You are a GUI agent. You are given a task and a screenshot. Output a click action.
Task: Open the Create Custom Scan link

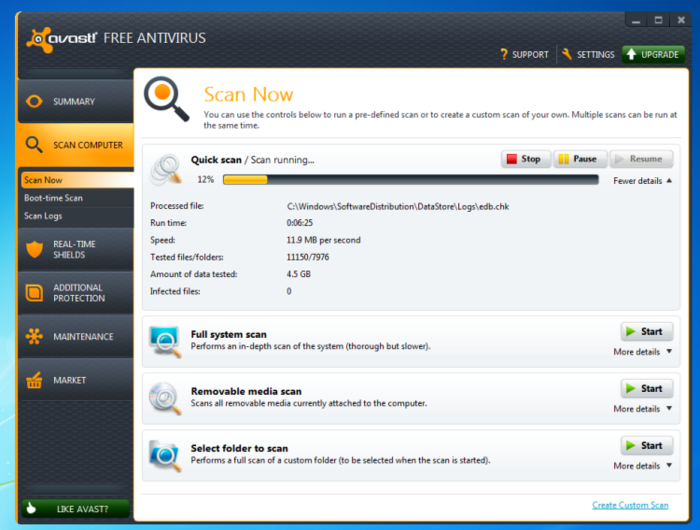coord(630,505)
